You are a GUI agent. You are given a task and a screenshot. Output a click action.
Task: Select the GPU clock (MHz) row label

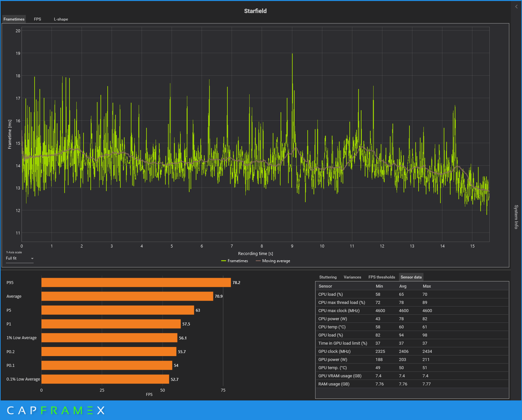click(334, 352)
